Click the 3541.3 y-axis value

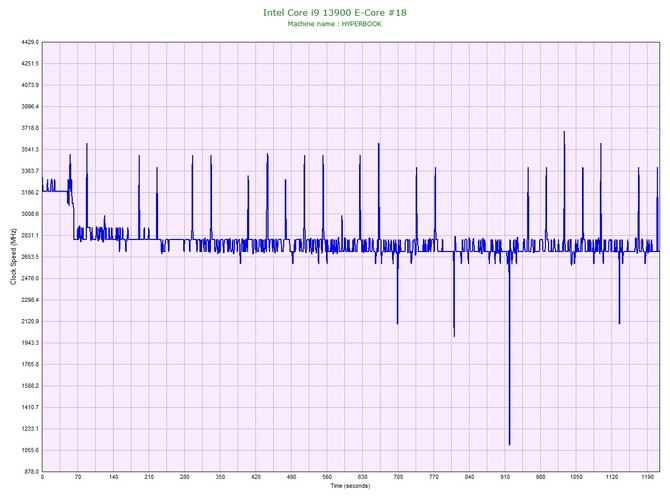30,150
